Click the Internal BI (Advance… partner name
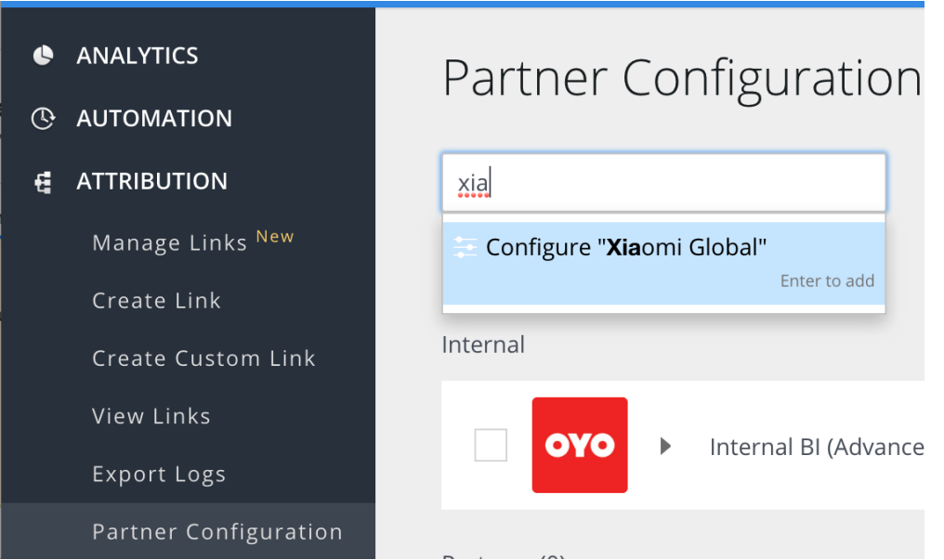The width and height of the screenshot is (944, 560). tap(816, 448)
